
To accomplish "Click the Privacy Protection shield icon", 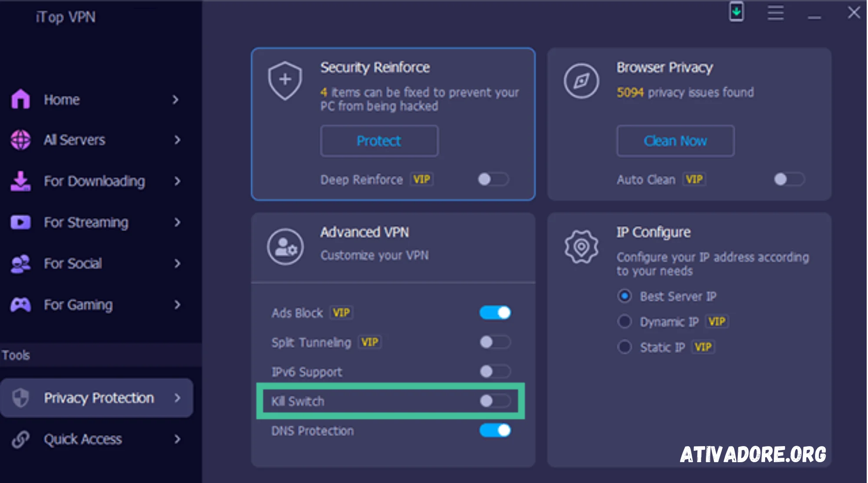I will (20, 398).
